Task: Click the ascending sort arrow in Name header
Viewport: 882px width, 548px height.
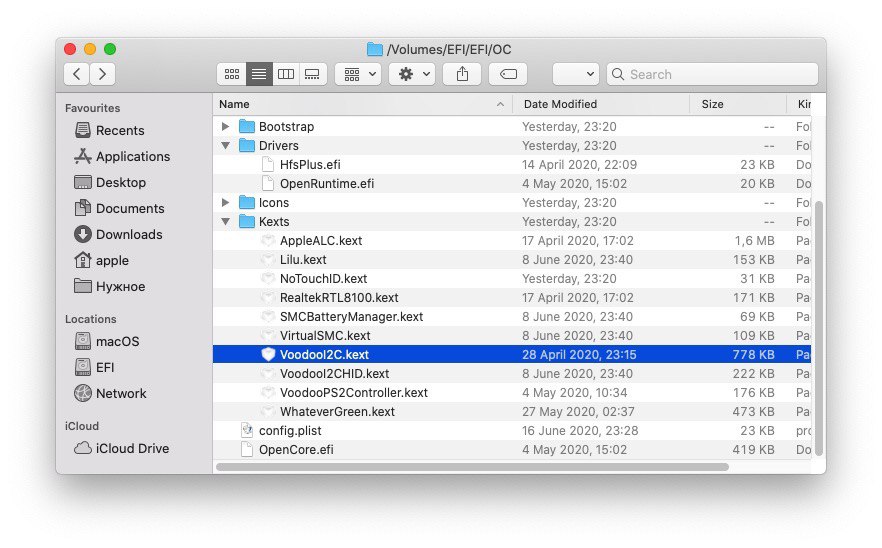Action: 500,104
